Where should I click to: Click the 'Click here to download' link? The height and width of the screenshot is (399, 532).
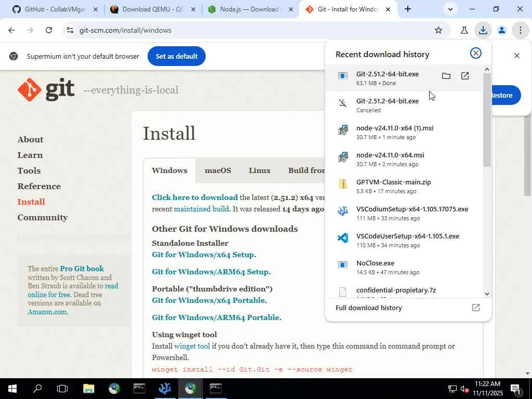pyautogui.click(x=195, y=197)
